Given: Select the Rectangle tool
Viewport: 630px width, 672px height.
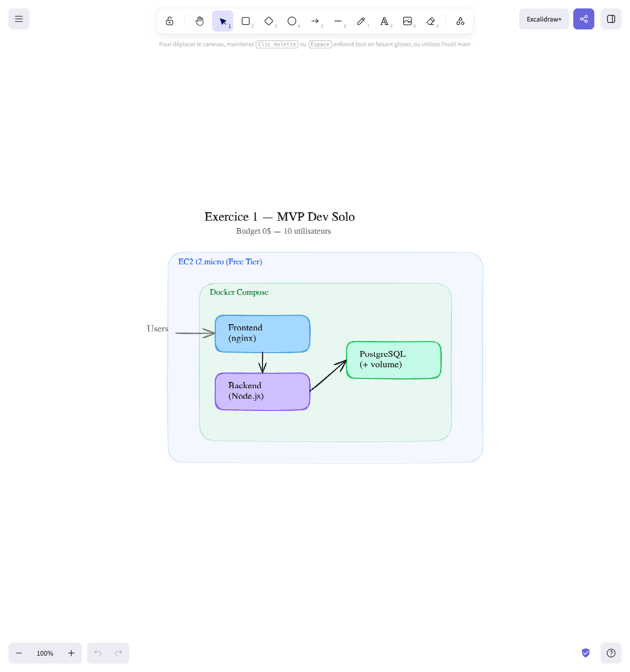Looking at the screenshot, I should click(x=245, y=21).
